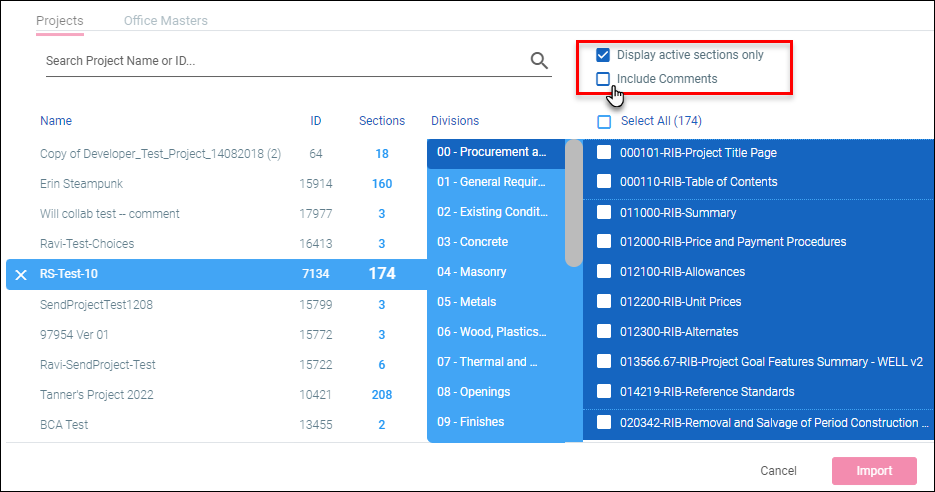Select the 012100-RIB-Allowances checkbox
Image resolution: width=935 pixels, height=492 pixels.
click(604, 271)
